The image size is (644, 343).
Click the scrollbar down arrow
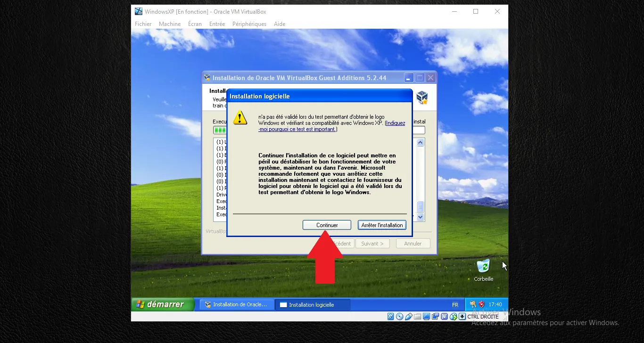pyautogui.click(x=419, y=217)
